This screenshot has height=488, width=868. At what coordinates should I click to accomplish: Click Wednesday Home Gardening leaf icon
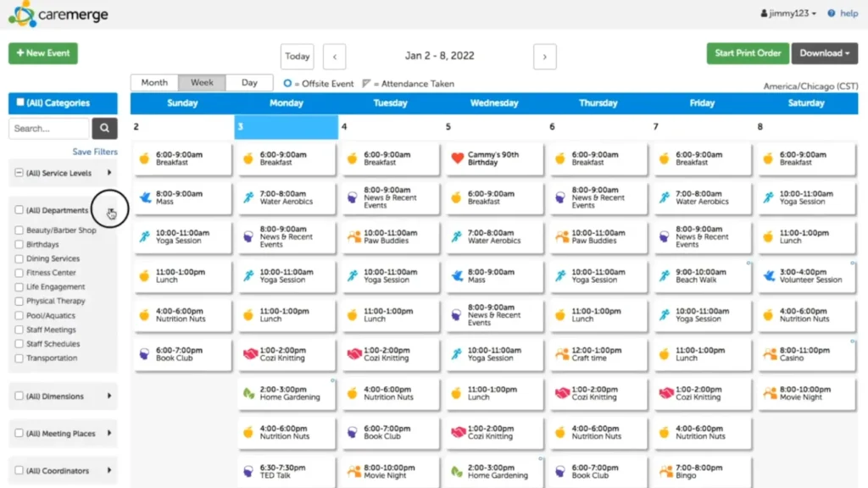pos(457,471)
